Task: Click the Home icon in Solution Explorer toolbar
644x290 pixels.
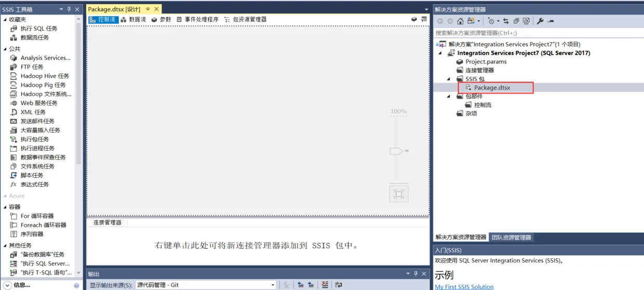Action: coord(460,21)
